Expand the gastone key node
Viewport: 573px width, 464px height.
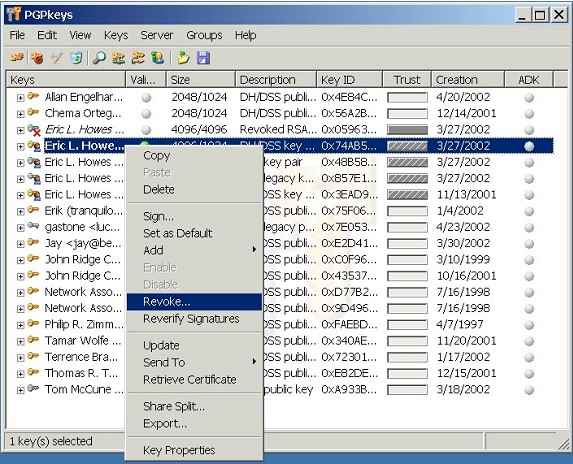click(20, 228)
